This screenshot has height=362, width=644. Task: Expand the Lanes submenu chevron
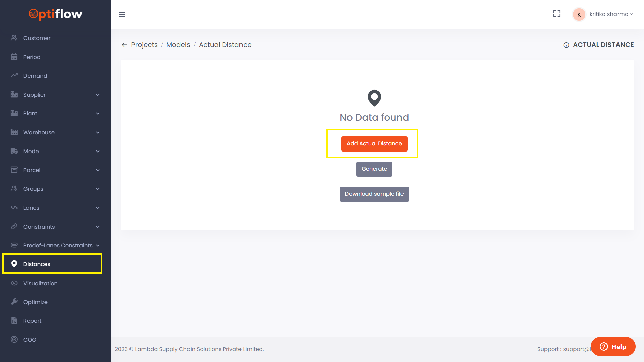98,208
